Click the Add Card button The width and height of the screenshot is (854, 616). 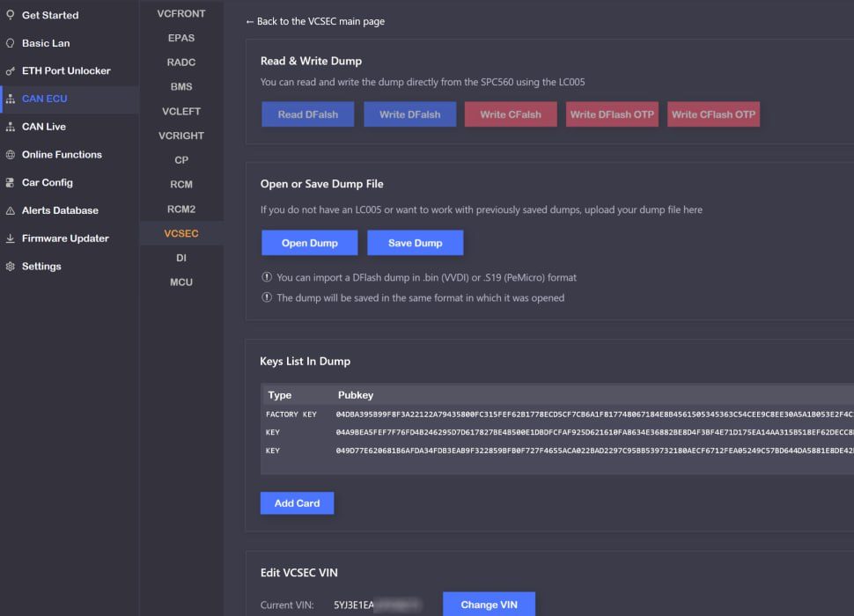297,503
